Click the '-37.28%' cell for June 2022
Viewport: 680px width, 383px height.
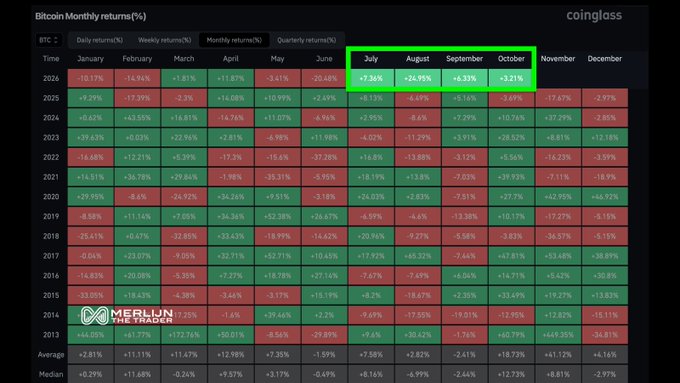pos(324,157)
